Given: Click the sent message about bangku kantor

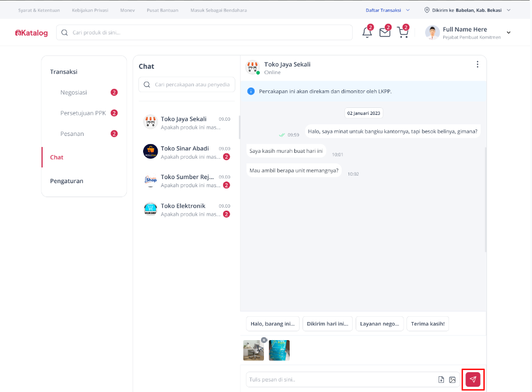Looking at the screenshot, I should click(x=392, y=131).
